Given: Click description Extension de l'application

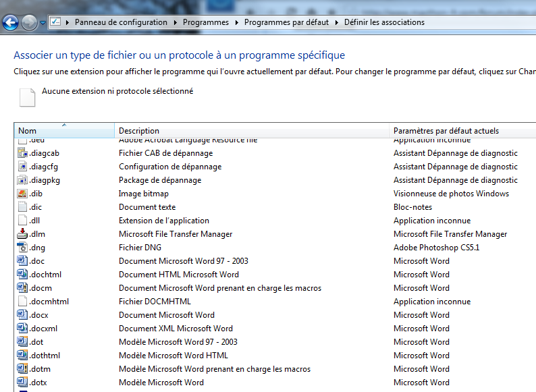Looking at the screenshot, I should coord(164,221).
